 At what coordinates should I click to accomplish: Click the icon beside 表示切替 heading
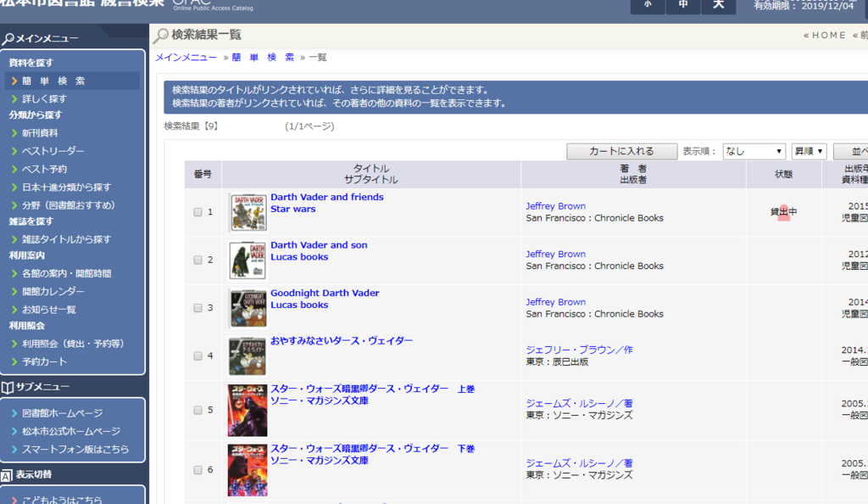pos(7,476)
